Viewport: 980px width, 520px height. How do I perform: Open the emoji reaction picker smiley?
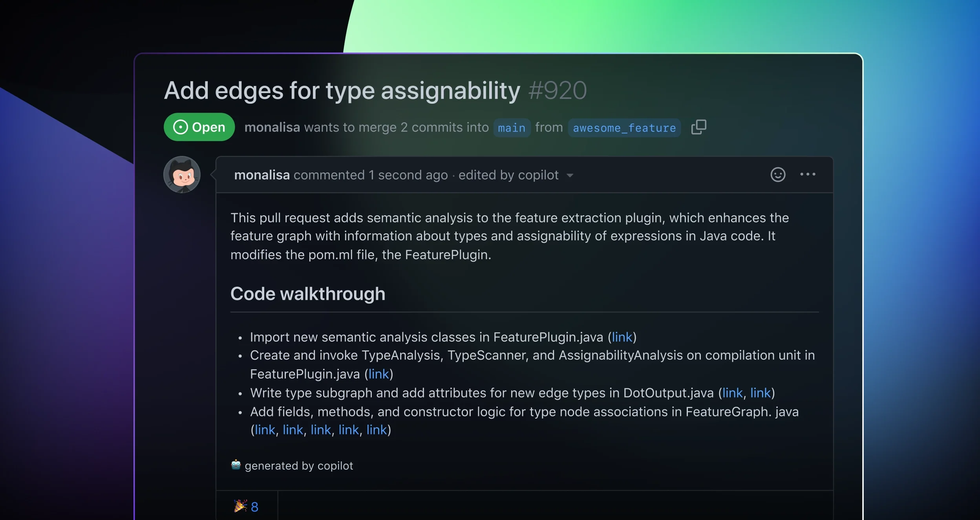point(778,174)
